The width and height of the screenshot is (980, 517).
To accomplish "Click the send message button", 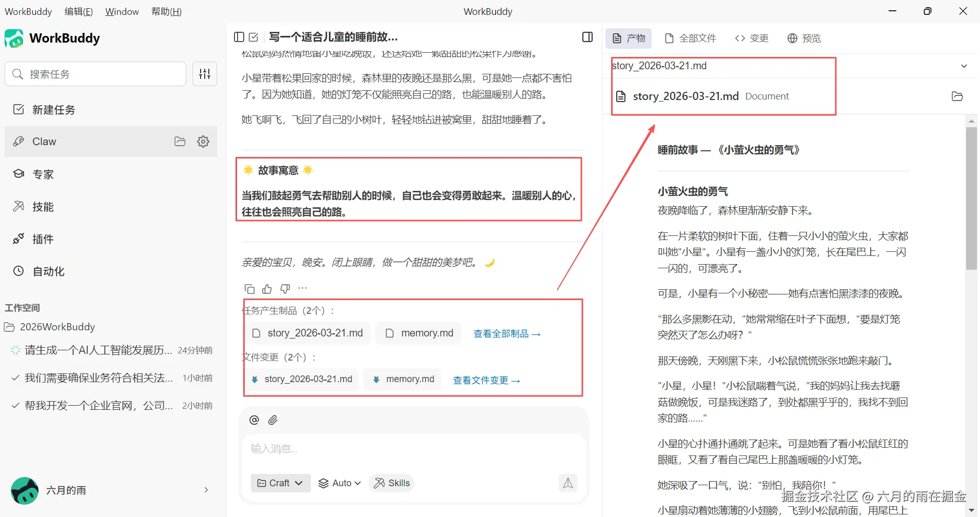I will tap(568, 483).
